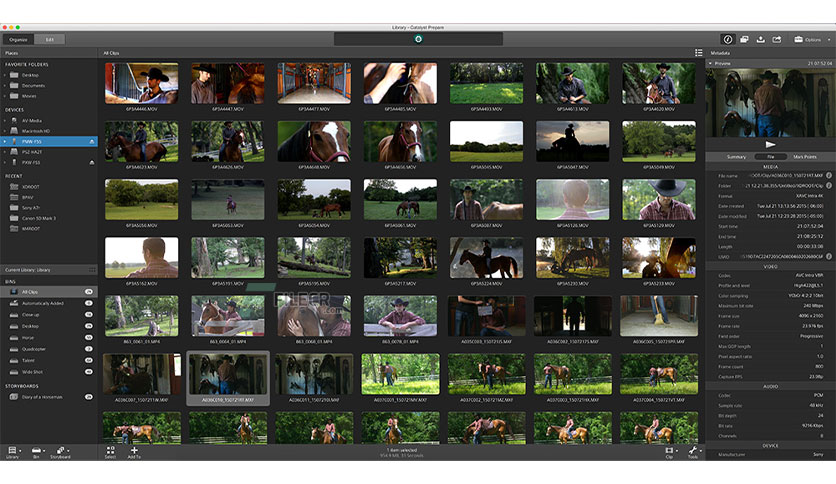Viewport: 836px width, 484px height.
Task: Click the Export download icon in the top toolbar
Action: pyautogui.click(x=761, y=39)
